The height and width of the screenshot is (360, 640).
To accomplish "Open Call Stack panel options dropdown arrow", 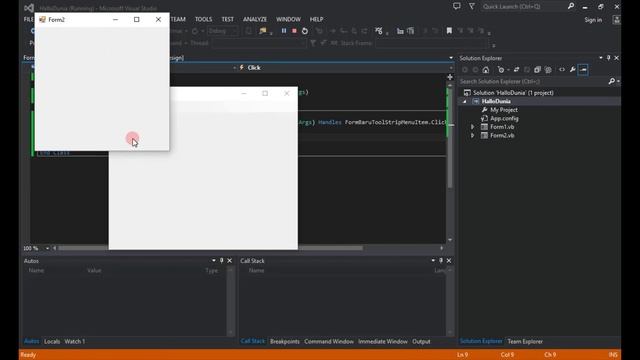I will pyautogui.click(x=433, y=260).
